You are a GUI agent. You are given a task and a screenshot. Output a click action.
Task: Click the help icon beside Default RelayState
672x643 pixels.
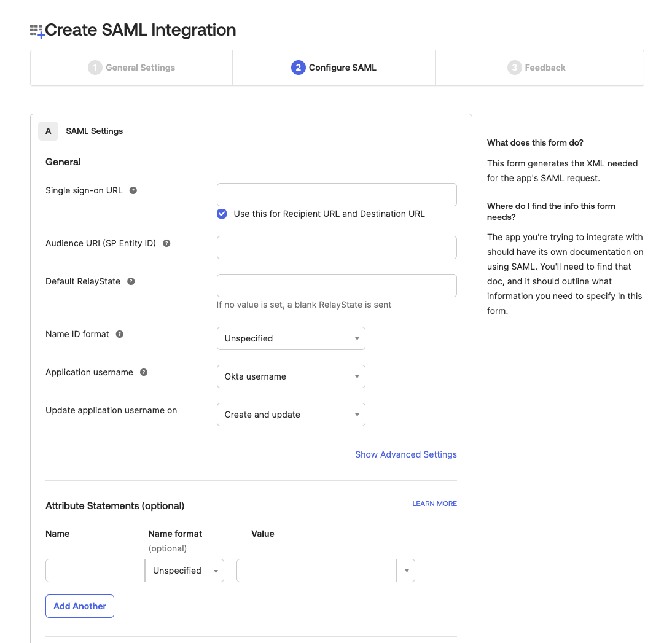[x=131, y=281]
